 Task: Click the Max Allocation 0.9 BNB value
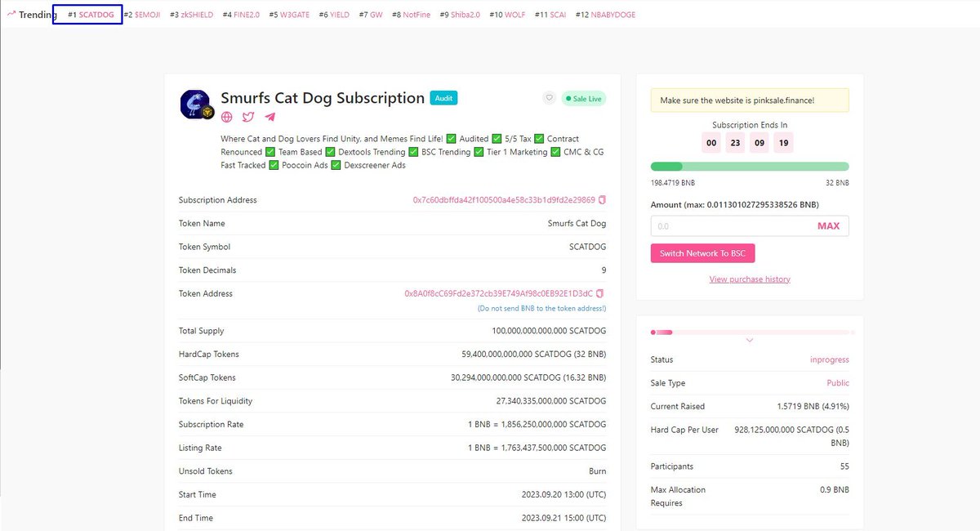(x=835, y=490)
